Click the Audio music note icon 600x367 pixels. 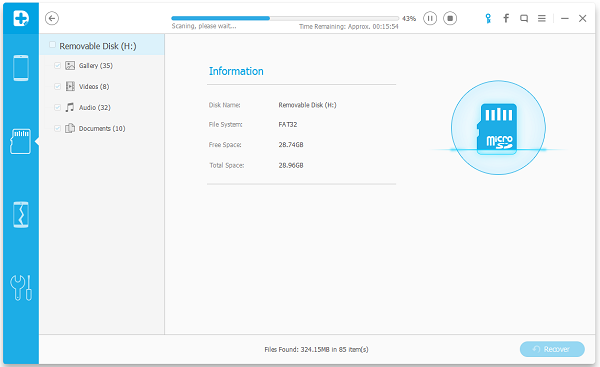point(70,107)
